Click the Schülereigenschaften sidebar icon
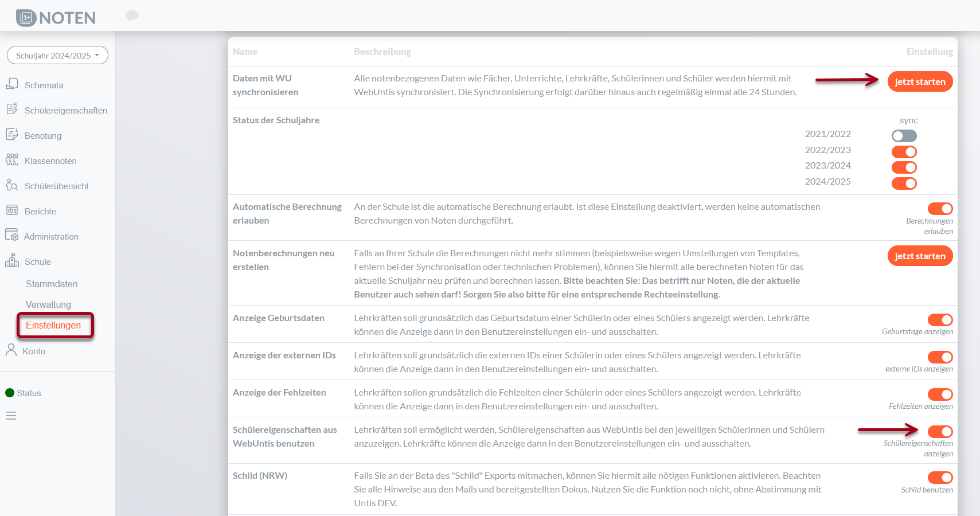Viewport: 980px width, 516px height. tap(12, 109)
